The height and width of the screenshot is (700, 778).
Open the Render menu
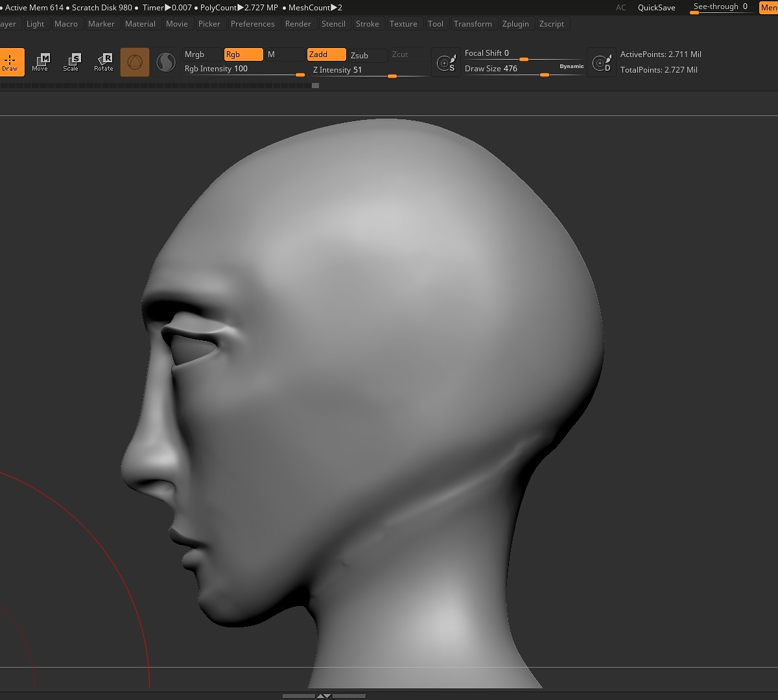(298, 24)
